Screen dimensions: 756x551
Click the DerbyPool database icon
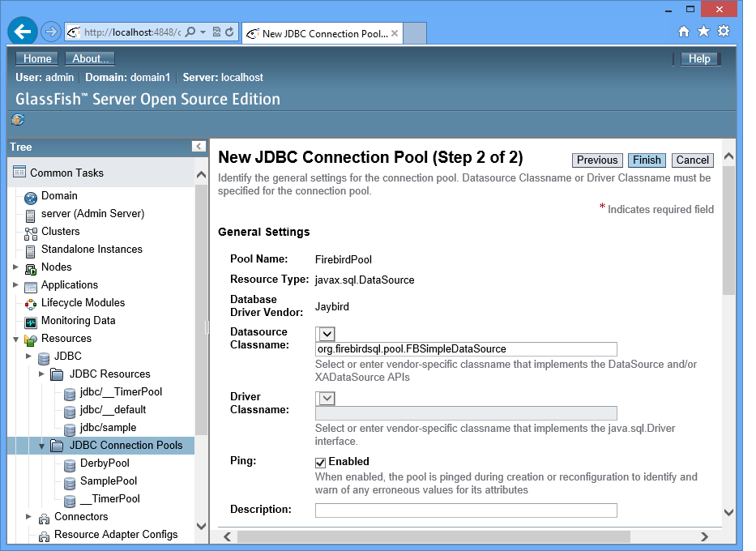(x=70, y=465)
